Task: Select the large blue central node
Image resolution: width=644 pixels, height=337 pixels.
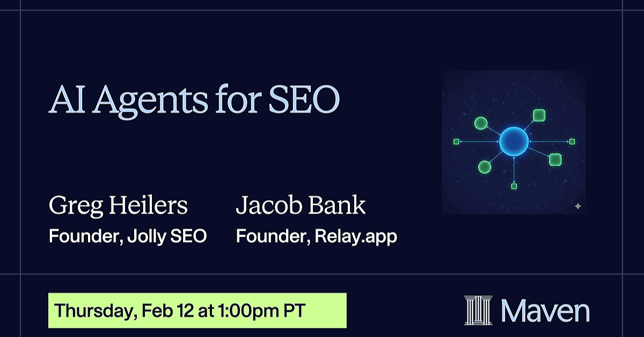Action: point(514,142)
